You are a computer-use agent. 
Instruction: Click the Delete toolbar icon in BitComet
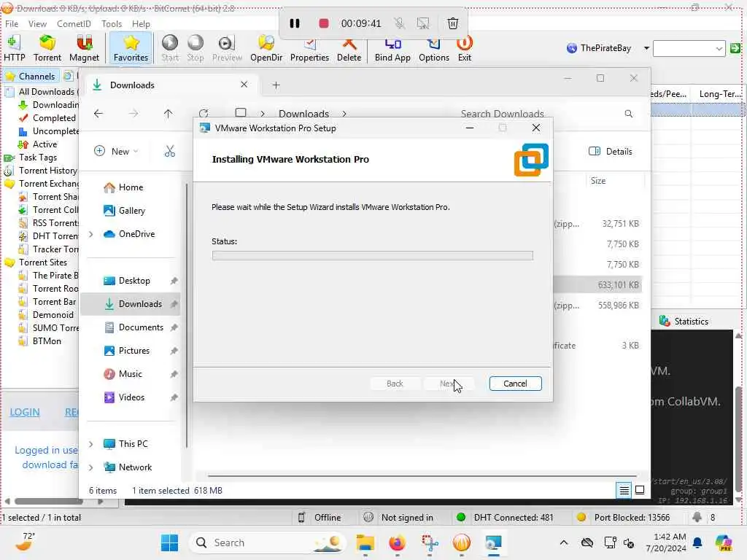coord(349,48)
